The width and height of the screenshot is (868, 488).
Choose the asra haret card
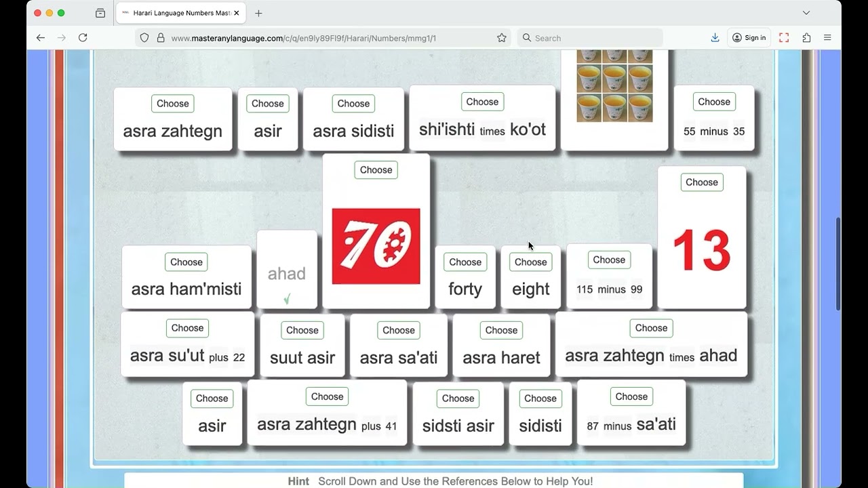pyautogui.click(x=501, y=330)
